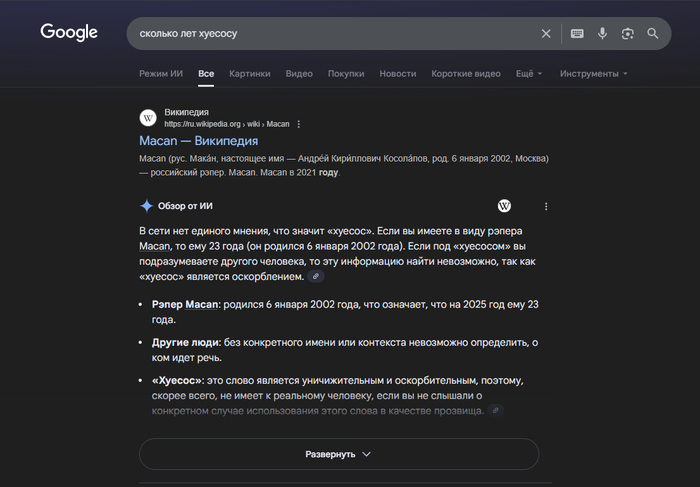Open three-dot menu next to Wikipedia result URL
Image resolution: width=700 pixels, height=487 pixels.
tap(298, 124)
